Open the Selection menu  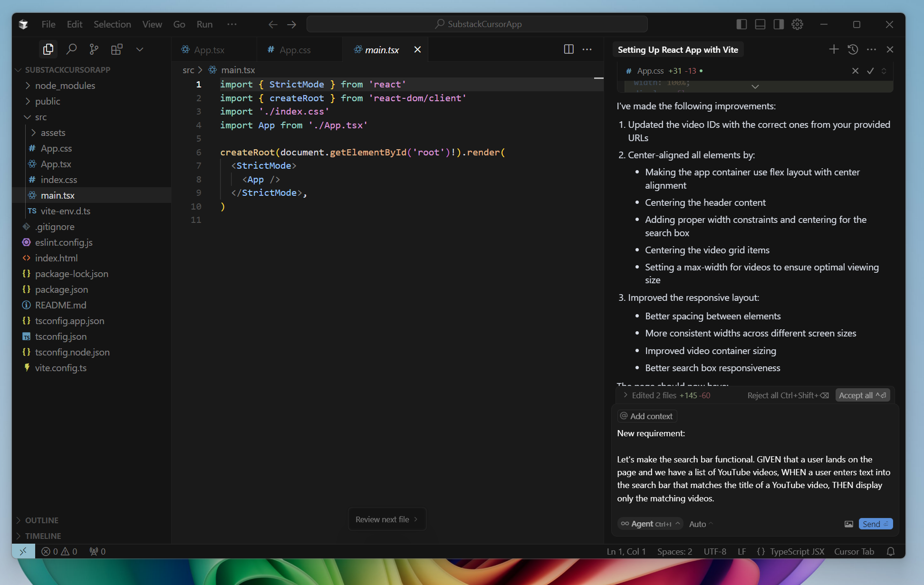112,24
